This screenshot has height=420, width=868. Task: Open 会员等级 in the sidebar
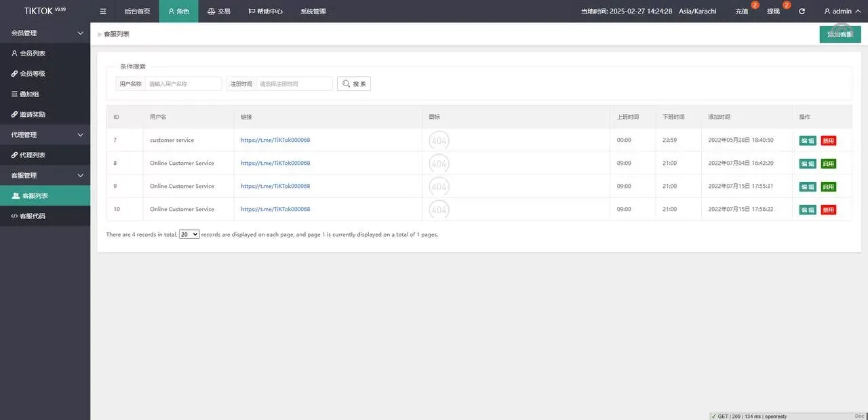pyautogui.click(x=33, y=73)
